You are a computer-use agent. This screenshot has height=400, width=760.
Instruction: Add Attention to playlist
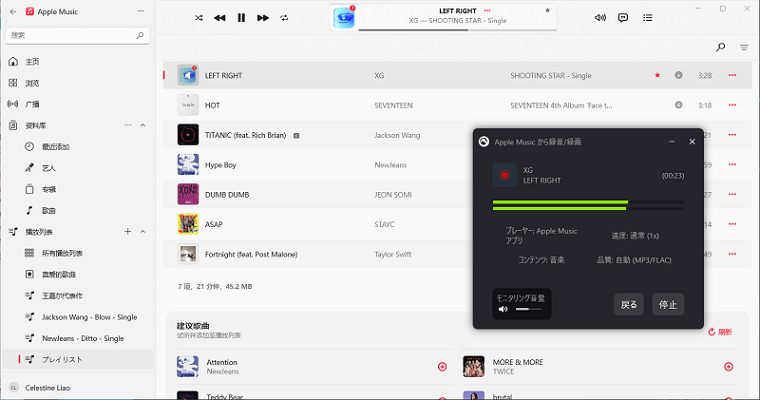coord(442,367)
